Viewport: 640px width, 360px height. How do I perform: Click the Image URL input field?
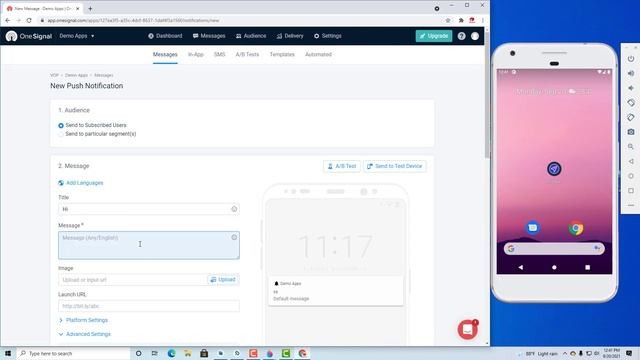click(133, 280)
